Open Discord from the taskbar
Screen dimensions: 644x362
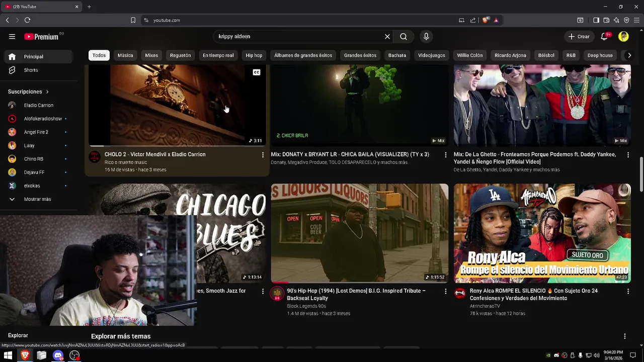[58, 355]
